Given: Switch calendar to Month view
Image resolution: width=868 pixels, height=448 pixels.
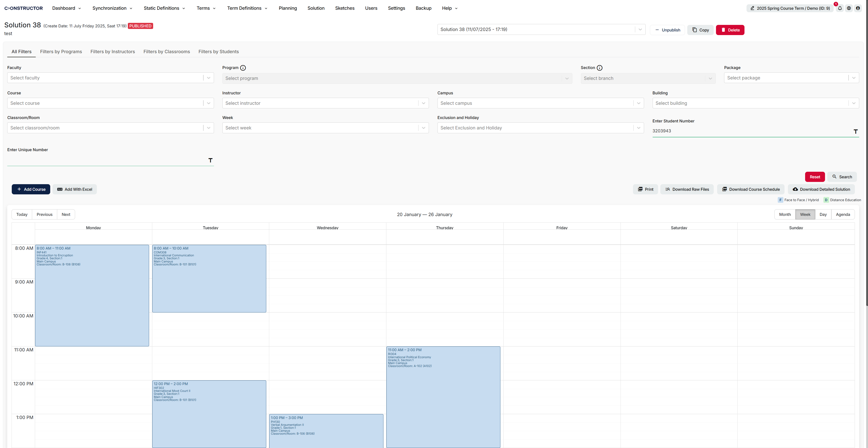Looking at the screenshot, I should tap(785, 214).
